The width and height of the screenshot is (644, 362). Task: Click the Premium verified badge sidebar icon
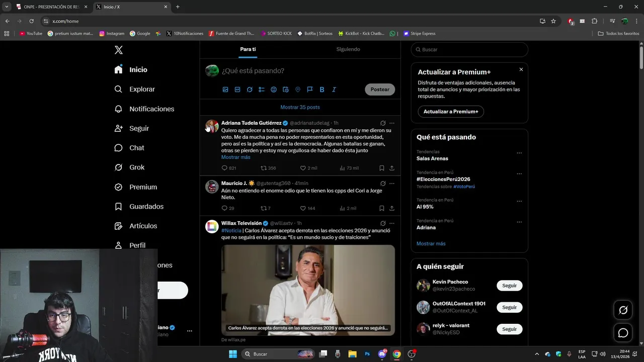click(119, 187)
